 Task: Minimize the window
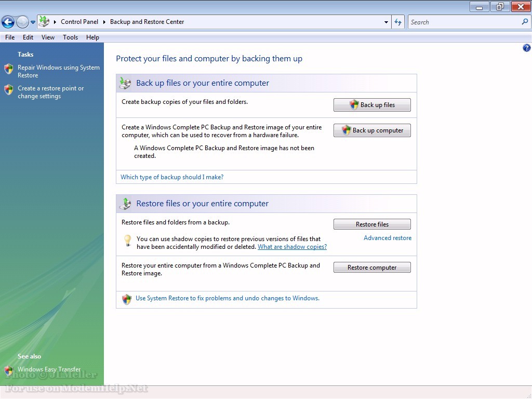[x=480, y=6]
